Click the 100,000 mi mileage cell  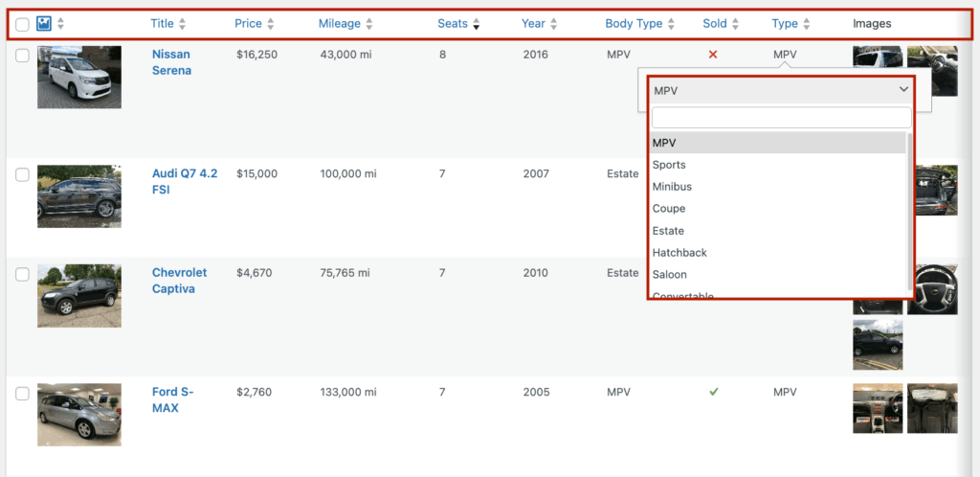click(x=348, y=173)
